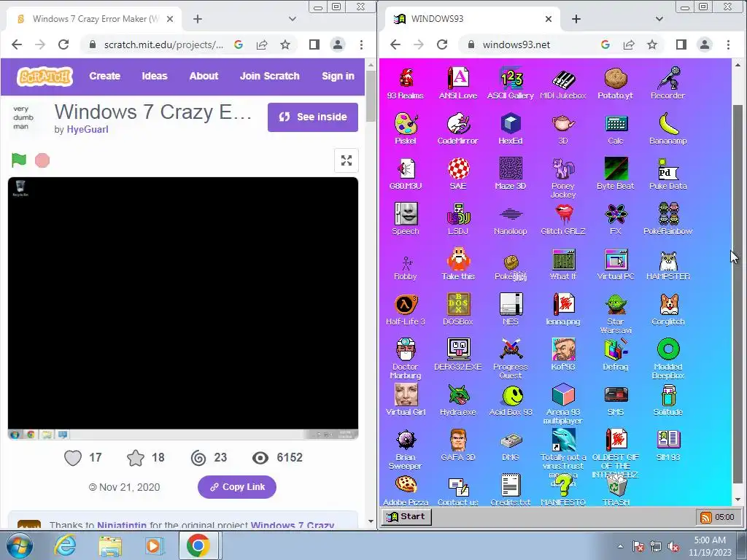Click the See inside button
This screenshot has height=560, width=747.
312,117
